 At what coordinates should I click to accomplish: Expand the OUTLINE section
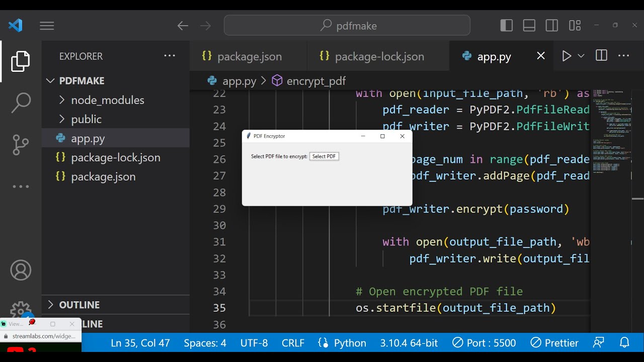(79, 305)
